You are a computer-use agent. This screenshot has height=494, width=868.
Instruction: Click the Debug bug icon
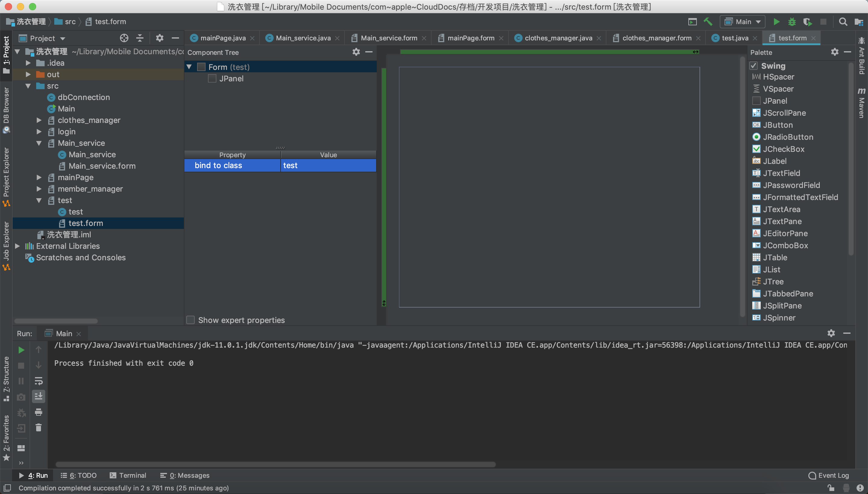[x=792, y=22]
